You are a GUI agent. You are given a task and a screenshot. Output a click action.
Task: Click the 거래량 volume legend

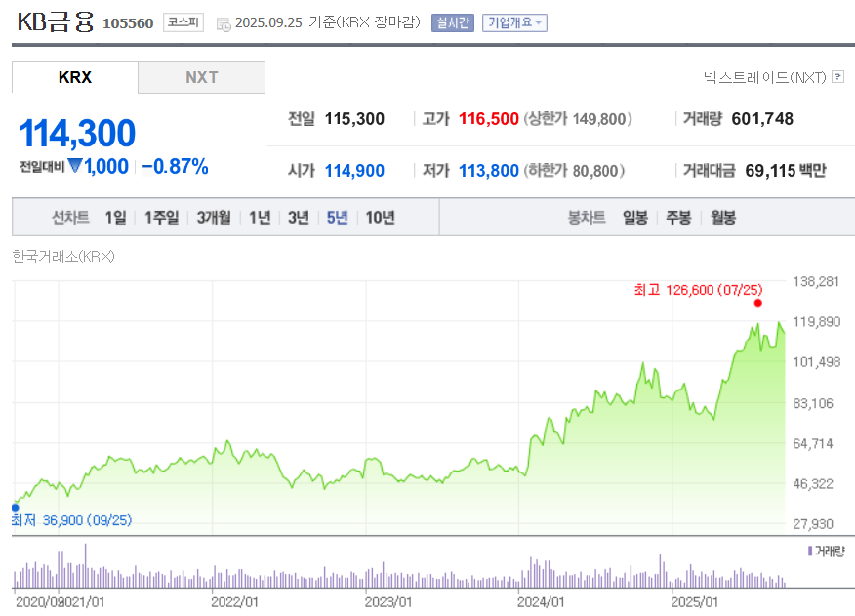pyautogui.click(x=826, y=552)
